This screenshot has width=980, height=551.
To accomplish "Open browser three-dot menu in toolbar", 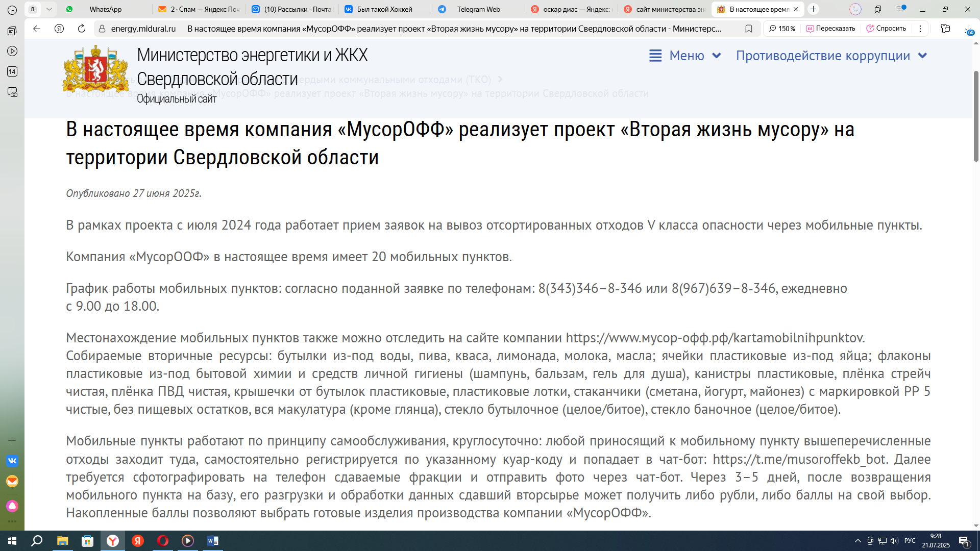I will pos(920,29).
